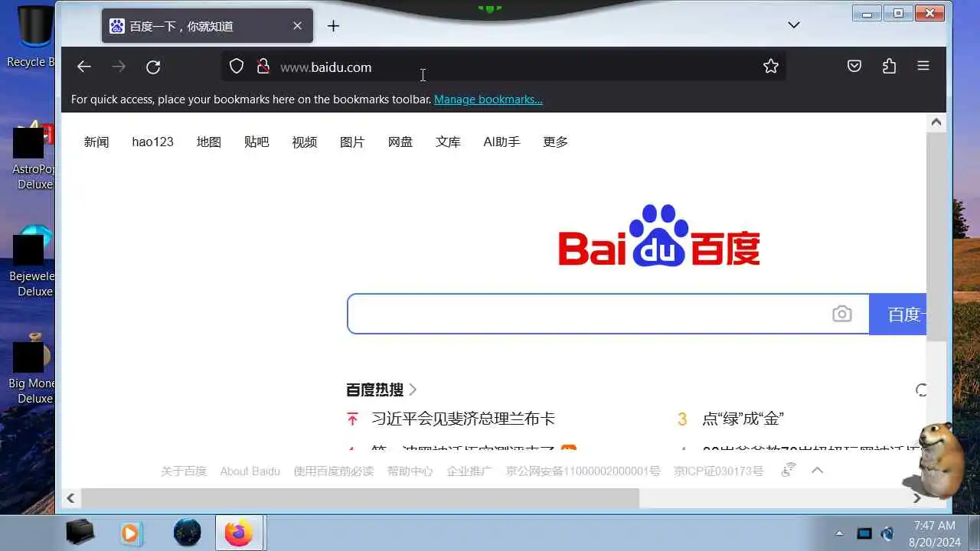Screen dimensions: 980x551
Task: Open the 图片 navigation link
Action: point(352,142)
